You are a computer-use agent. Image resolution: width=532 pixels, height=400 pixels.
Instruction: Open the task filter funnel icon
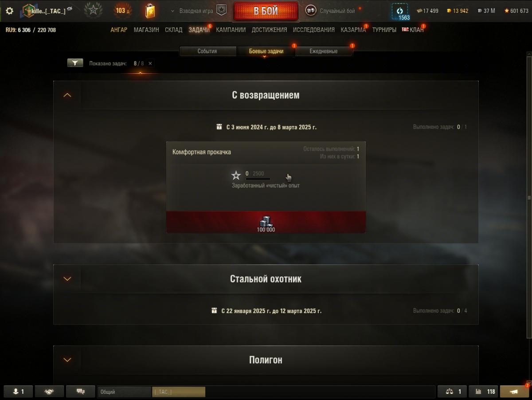75,63
